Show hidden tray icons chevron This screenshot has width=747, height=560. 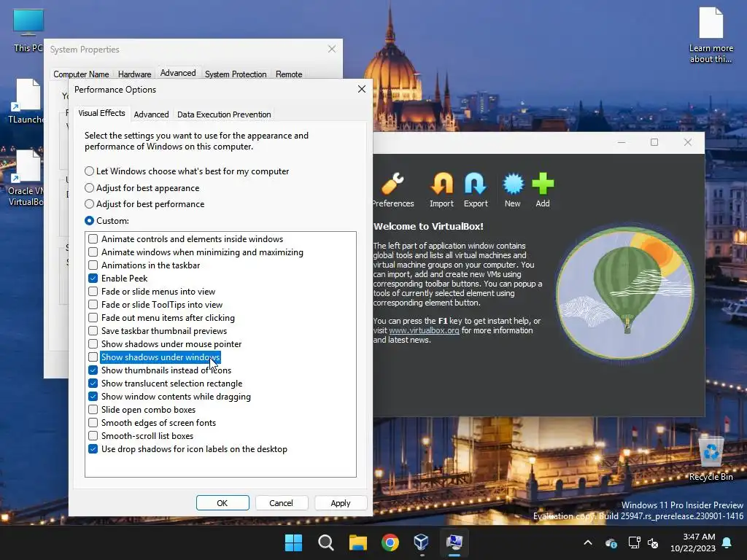coord(588,542)
